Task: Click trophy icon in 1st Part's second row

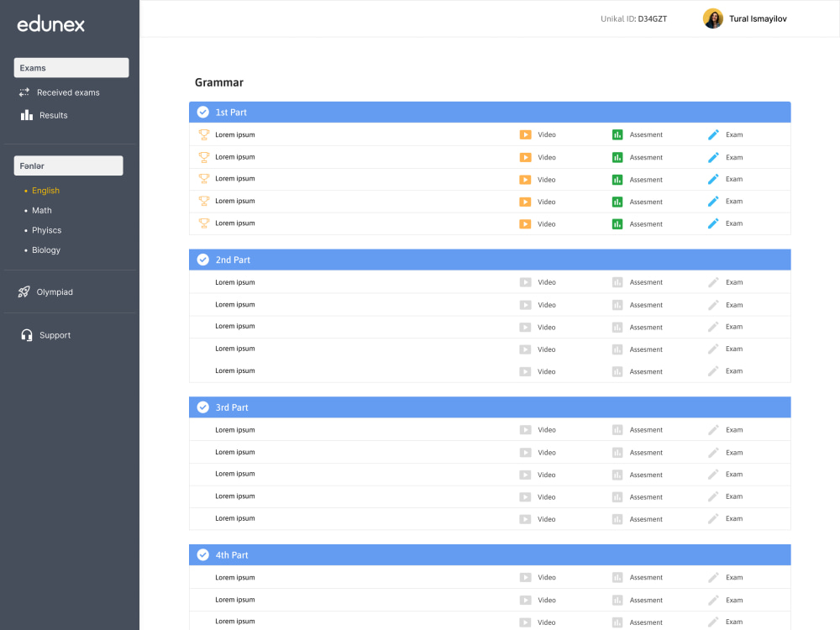Action: [x=204, y=158]
